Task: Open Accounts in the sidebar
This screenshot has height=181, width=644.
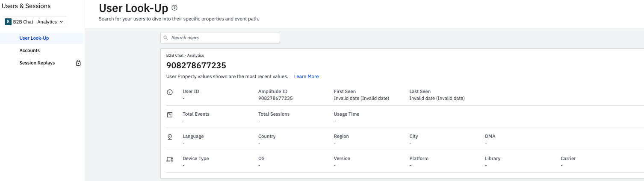Action: coord(30,50)
